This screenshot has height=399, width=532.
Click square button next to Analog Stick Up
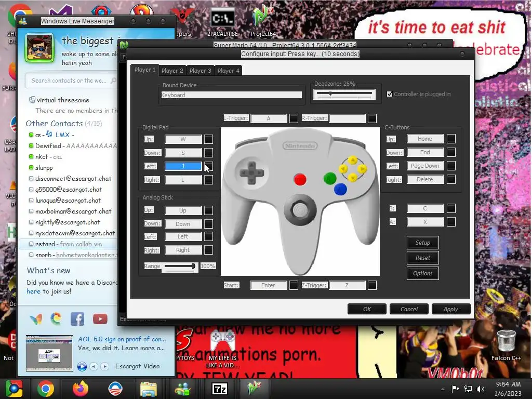pyautogui.click(x=209, y=210)
